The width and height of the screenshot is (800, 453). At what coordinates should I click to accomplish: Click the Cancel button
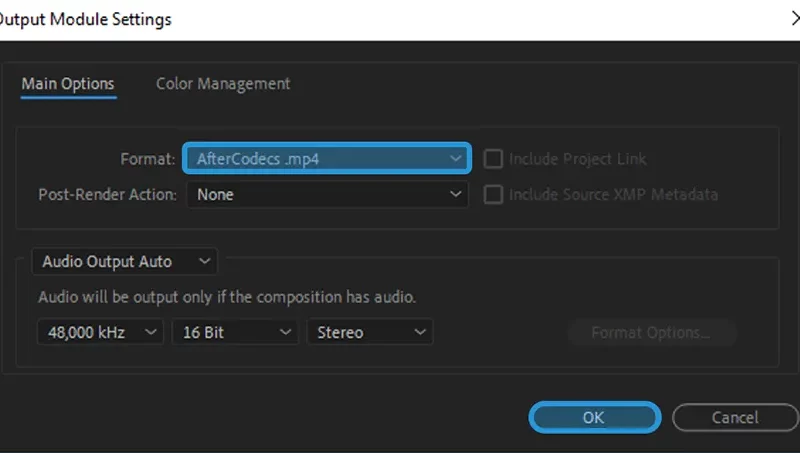735,417
